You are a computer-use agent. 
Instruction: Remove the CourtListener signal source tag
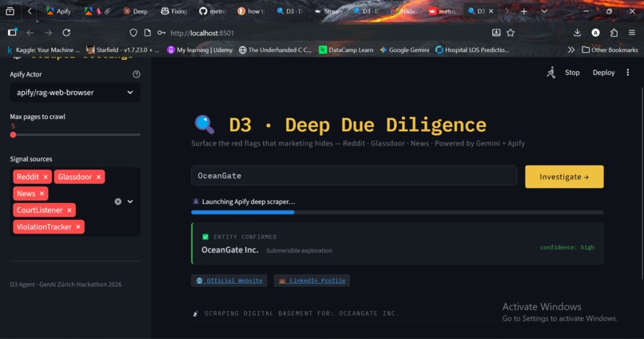(x=70, y=210)
